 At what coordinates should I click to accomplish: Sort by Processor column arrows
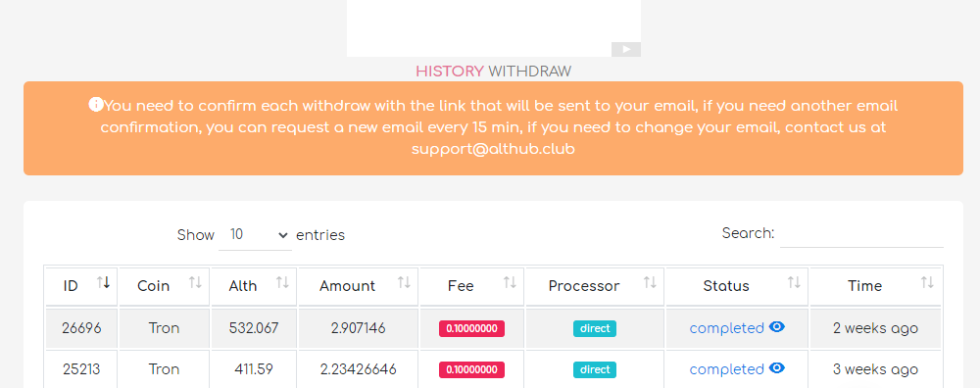point(650,282)
